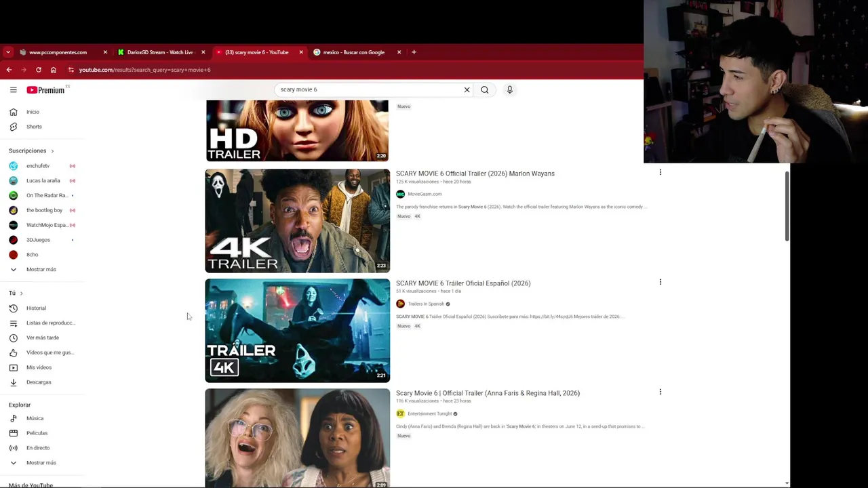This screenshot has height=488, width=868.
Task: Play the Anna Faris Regina Hall thumbnail
Action: coord(298,439)
